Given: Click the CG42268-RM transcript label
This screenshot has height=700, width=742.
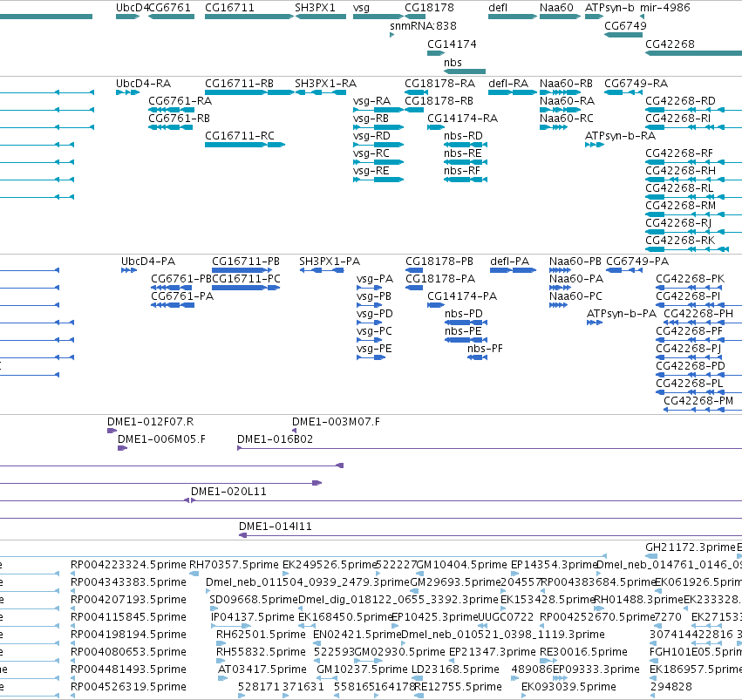Looking at the screenshot, I should point(680,206).
